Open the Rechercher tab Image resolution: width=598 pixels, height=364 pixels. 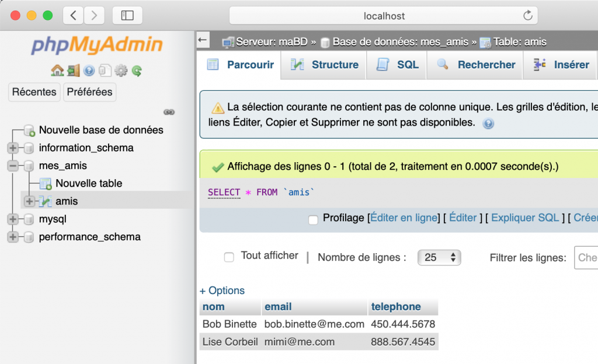476,65
